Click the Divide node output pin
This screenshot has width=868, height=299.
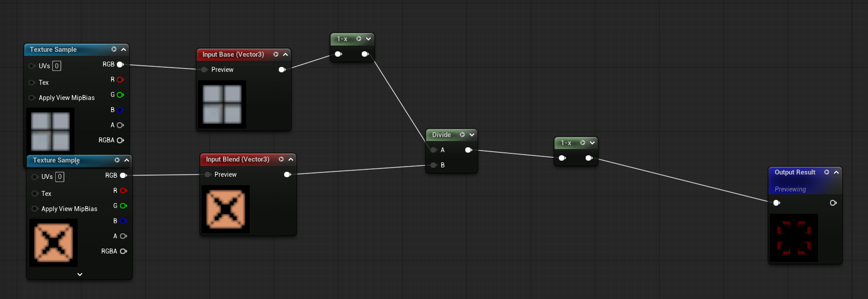pyautogui.click(x=468, y=150)
